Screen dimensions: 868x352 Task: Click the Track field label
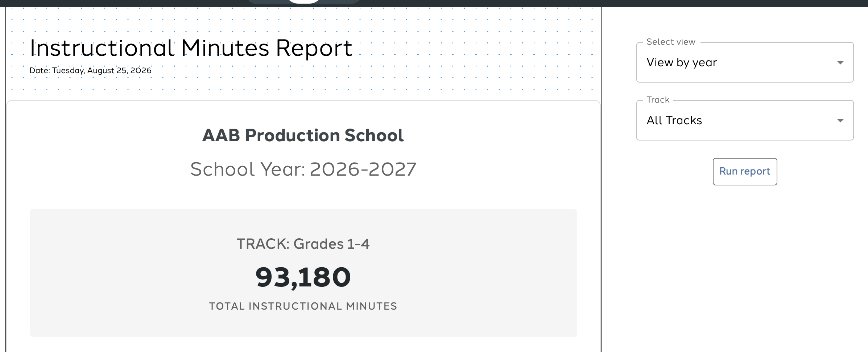tap(658, 100)
